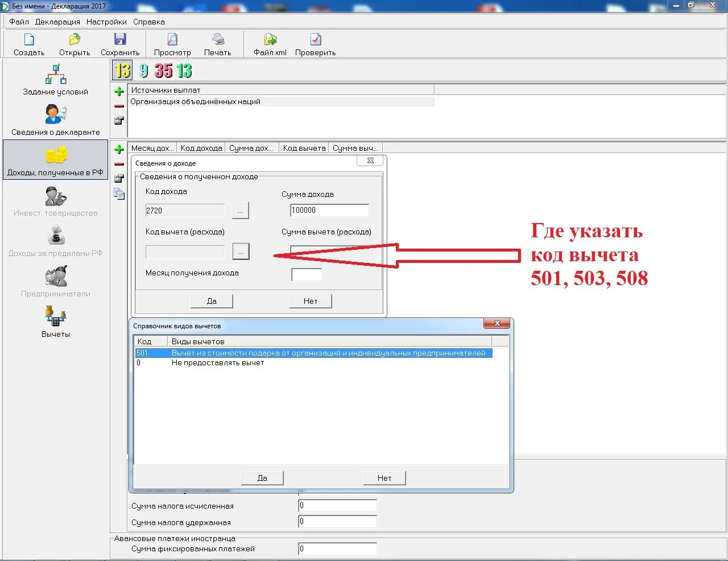Image resolution: width=728 pixels, height=561 pixels.
Task: Cancel Сведения о доходе with Нет
Action: [x=311, y=301]
